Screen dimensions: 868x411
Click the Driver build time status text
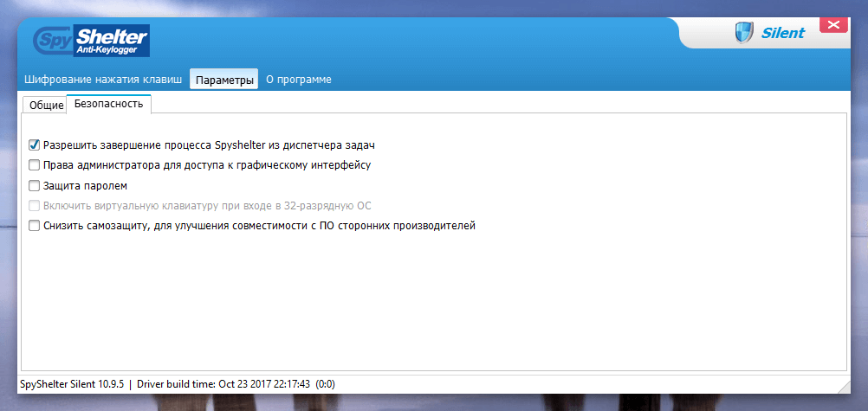[x=223, y=383]
